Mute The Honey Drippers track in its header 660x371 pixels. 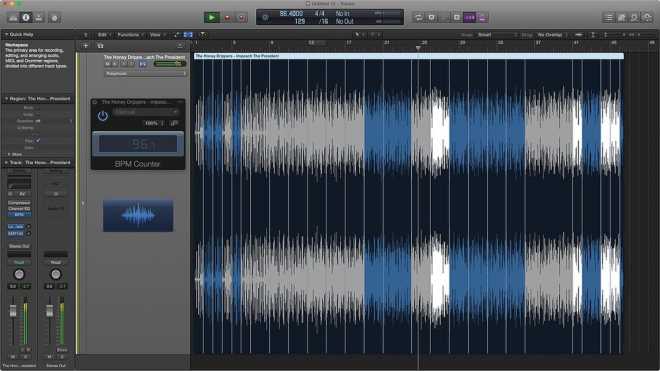tap(108, 64)
